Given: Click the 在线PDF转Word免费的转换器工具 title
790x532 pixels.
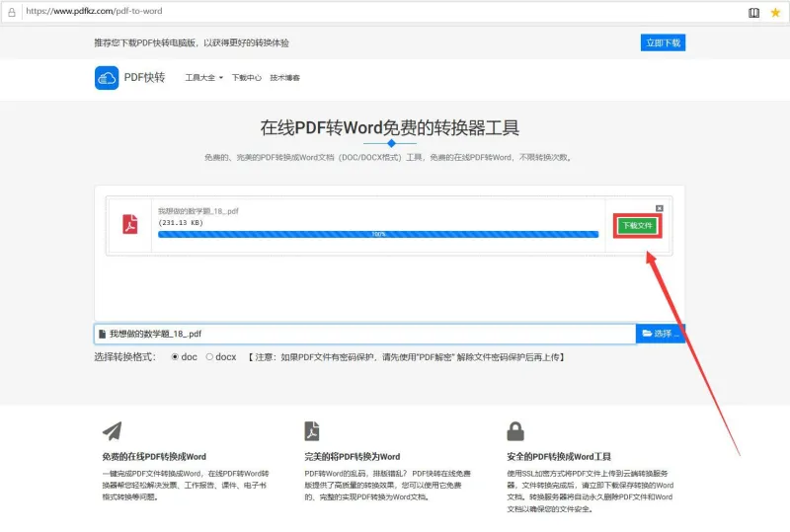Looking at the screenshot, I should (390, 128).
